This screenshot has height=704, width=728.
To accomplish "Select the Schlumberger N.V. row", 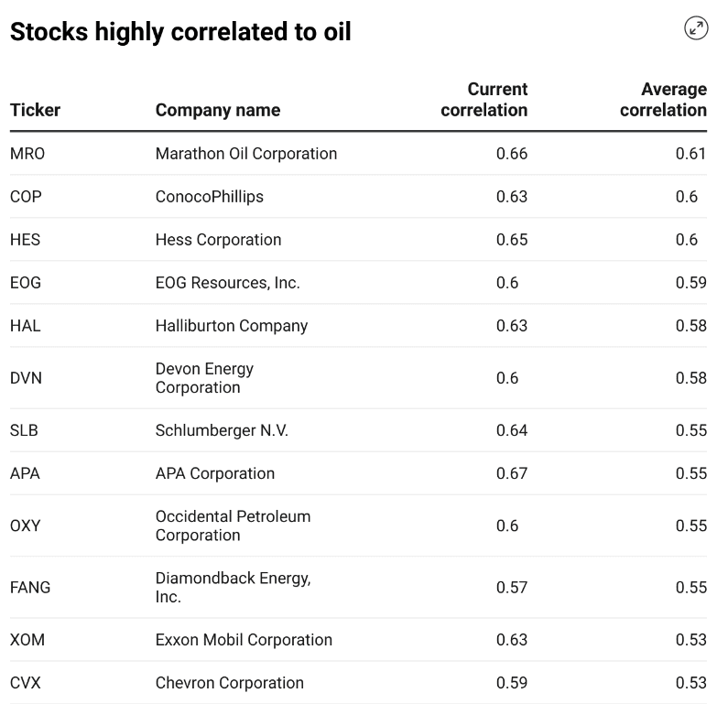I will [222, 430].
